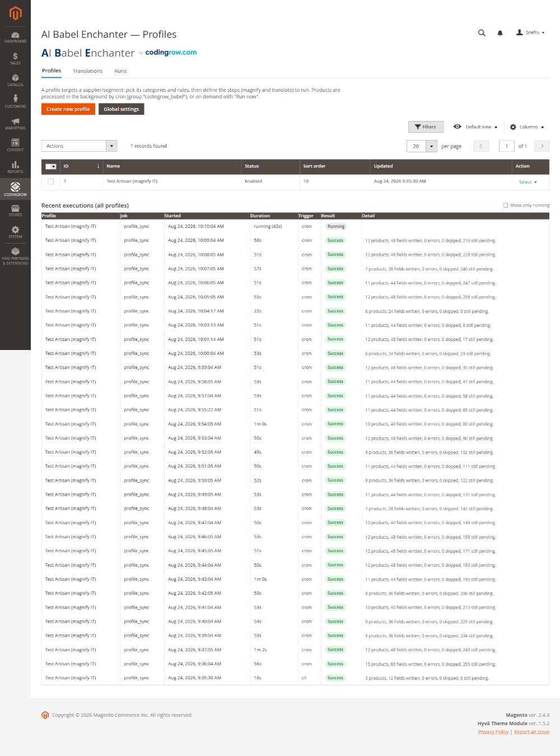Image resolution: width=560 pixels, height=756 pixels.
Task: Open the Codingrow sidebar icon
Action: click(x=15, y=189)
